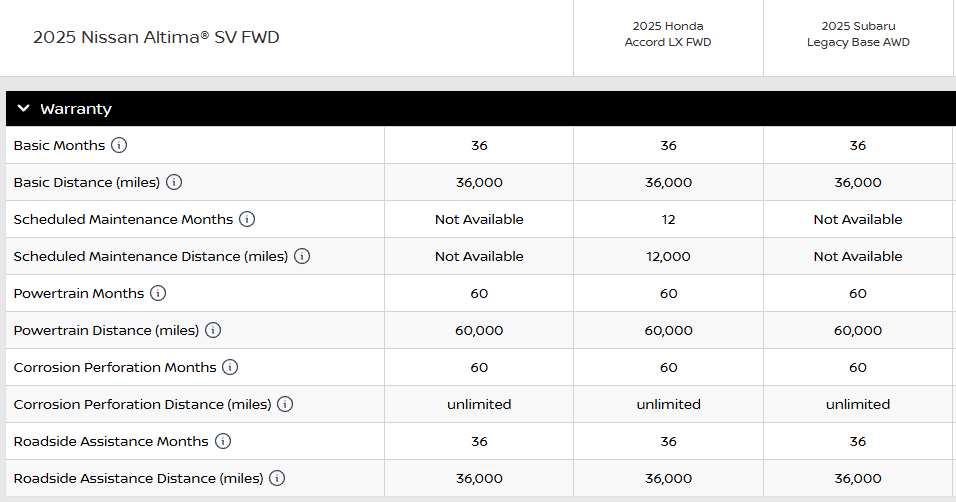The width and height of the screenshot is (956, 502).
Task: Open Powertrain Months info tooltip icon
Action: coord(158,293)
